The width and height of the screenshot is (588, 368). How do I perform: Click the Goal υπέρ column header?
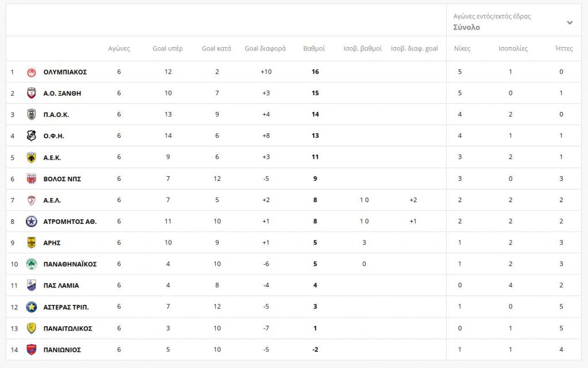pyautogui.click(x=168, y=49)
